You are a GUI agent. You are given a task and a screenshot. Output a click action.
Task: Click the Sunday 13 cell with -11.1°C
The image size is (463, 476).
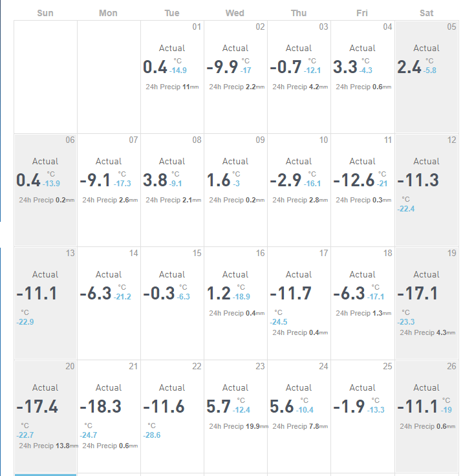coord(45,303)
